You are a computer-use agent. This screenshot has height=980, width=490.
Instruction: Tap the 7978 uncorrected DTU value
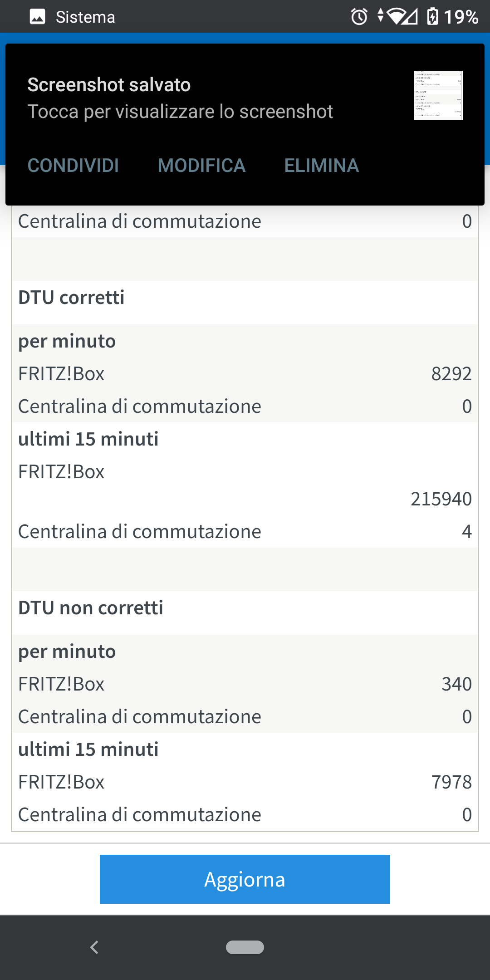(x=451, y=782)
